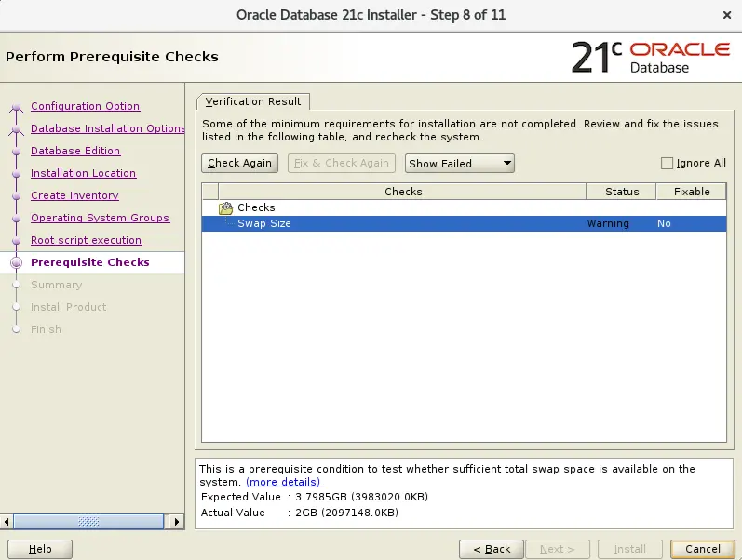Click the sidebar scrollbar right arrow
Screen dimensions: 742x560
click(x=176, y=522)
